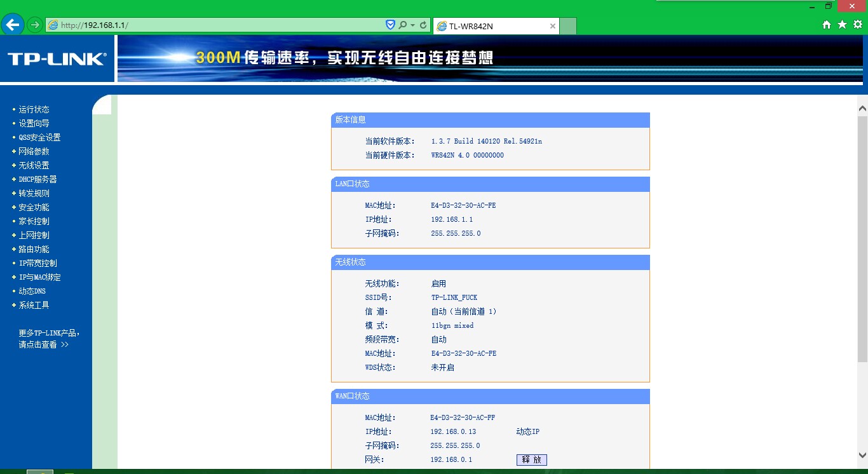The image size is (868, 474).
Task: Click the compatibility shield icon in address bar
Action: point(391,25)
